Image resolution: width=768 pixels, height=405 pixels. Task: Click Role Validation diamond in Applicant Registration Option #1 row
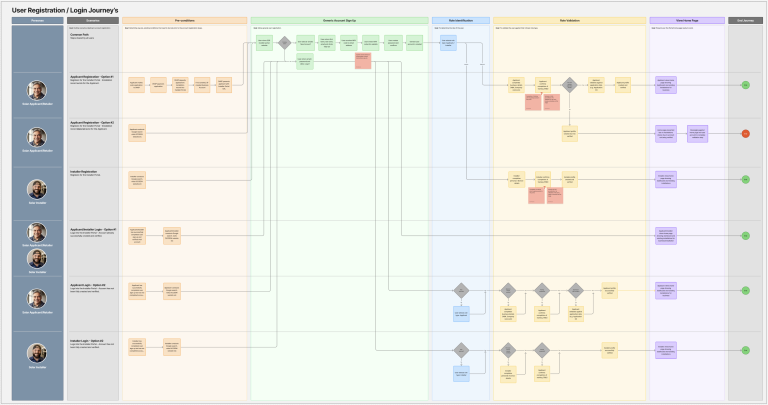click(x=569, y=85)
